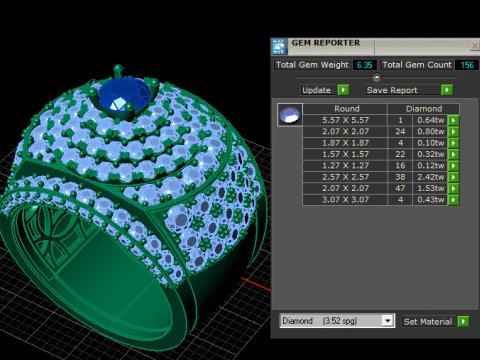The height and width of the screenshot is (360, 480).
Task: Click the Set Material label
Action: [x=428, y=322]
